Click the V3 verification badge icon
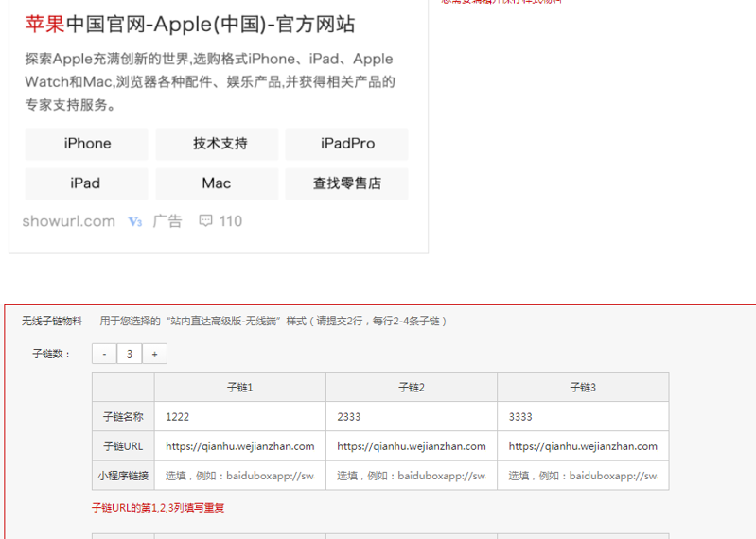The width and height of the screenshot is (756, 539). [x=135, y=221]
